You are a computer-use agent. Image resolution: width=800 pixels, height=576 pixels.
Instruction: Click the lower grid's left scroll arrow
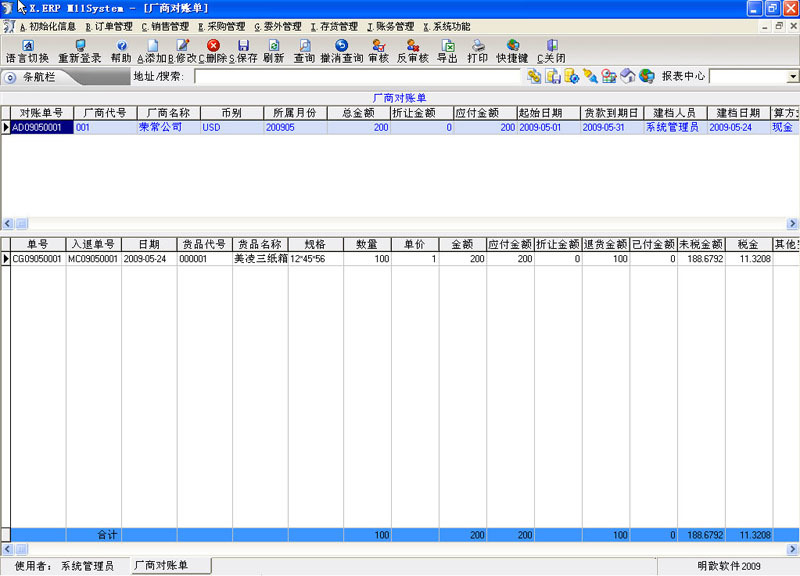8,549
